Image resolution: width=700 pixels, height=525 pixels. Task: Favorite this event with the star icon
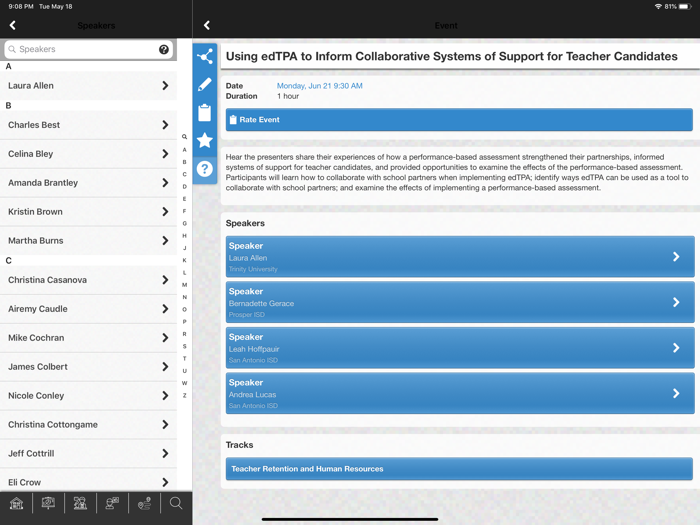point(205,140)
